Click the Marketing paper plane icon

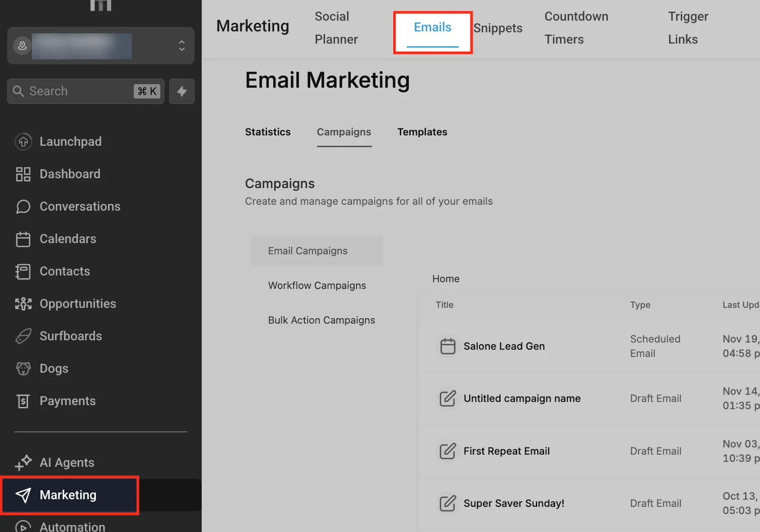(x=23, y=495)
